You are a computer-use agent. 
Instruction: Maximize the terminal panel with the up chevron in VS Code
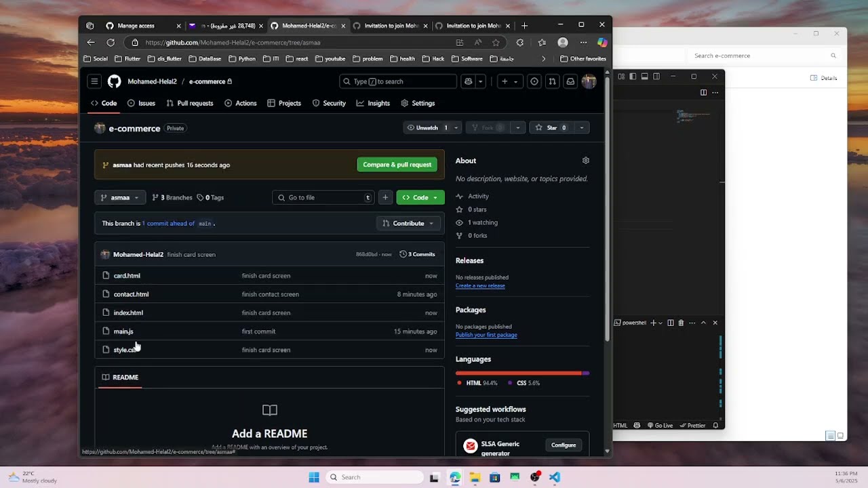click(703, 323)
